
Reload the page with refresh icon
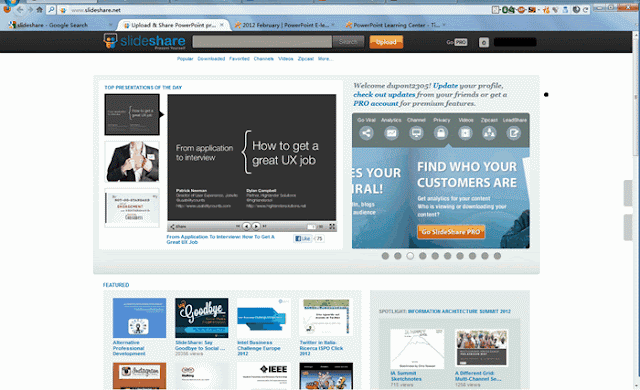[x=585, y=10]
